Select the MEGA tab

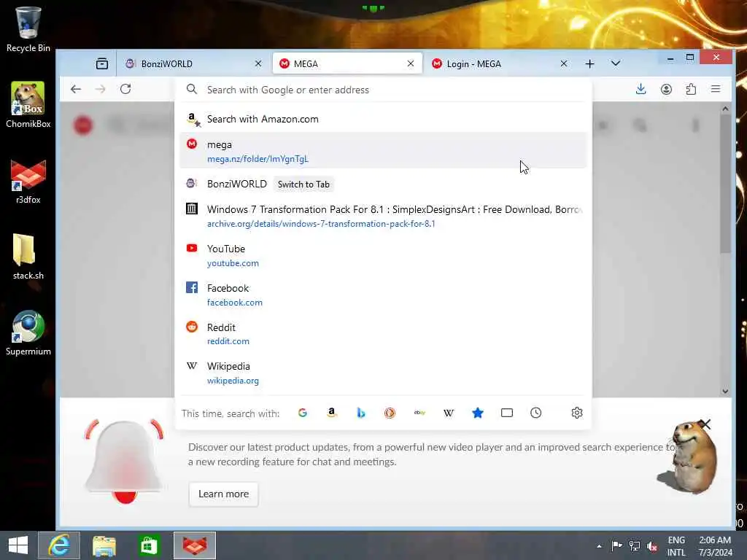point(347,64)
